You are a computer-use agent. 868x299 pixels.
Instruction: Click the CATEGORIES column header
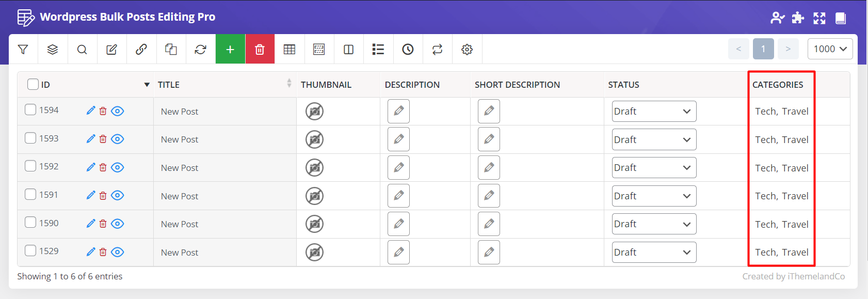[778, 85]
